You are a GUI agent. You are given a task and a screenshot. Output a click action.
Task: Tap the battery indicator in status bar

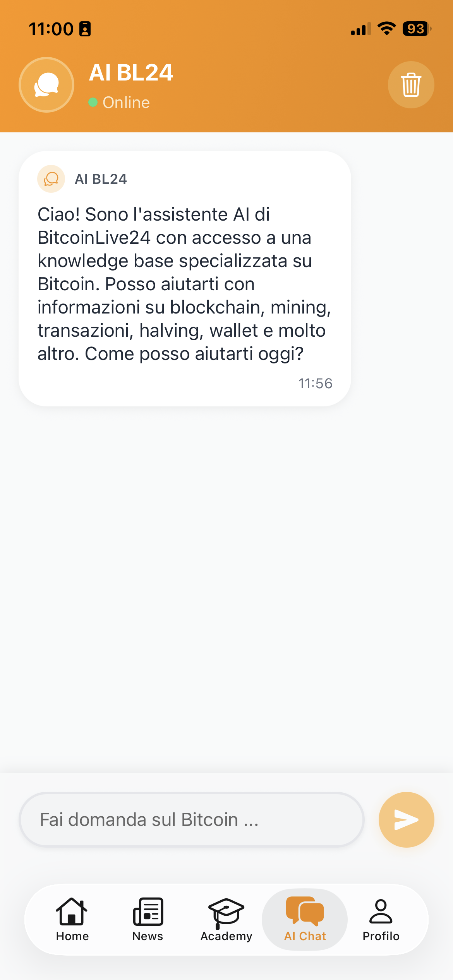click(x=417, y=29)
